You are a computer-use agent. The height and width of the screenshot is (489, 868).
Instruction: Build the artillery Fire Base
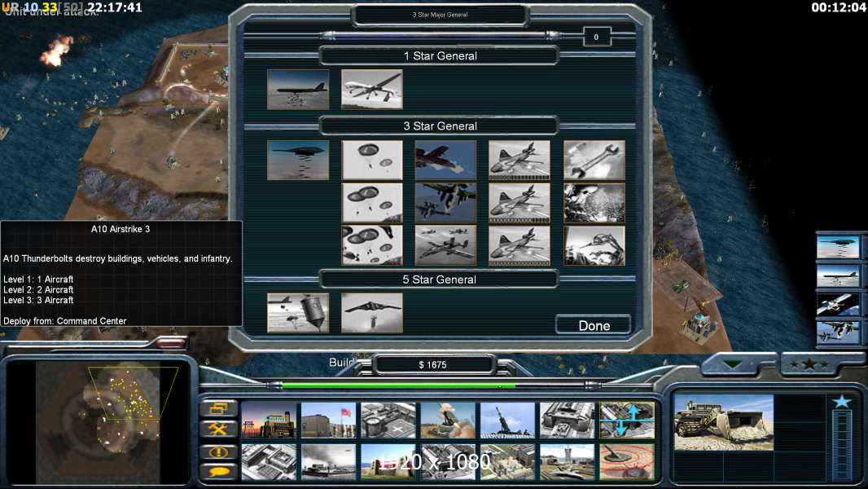pyautogui.click(x=507, y=420)
